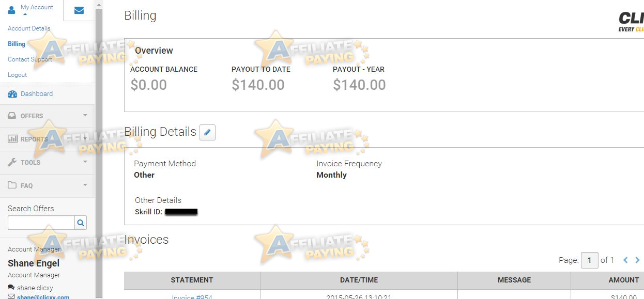
Task: Select Contact Support in account menu
Action: 30,59
